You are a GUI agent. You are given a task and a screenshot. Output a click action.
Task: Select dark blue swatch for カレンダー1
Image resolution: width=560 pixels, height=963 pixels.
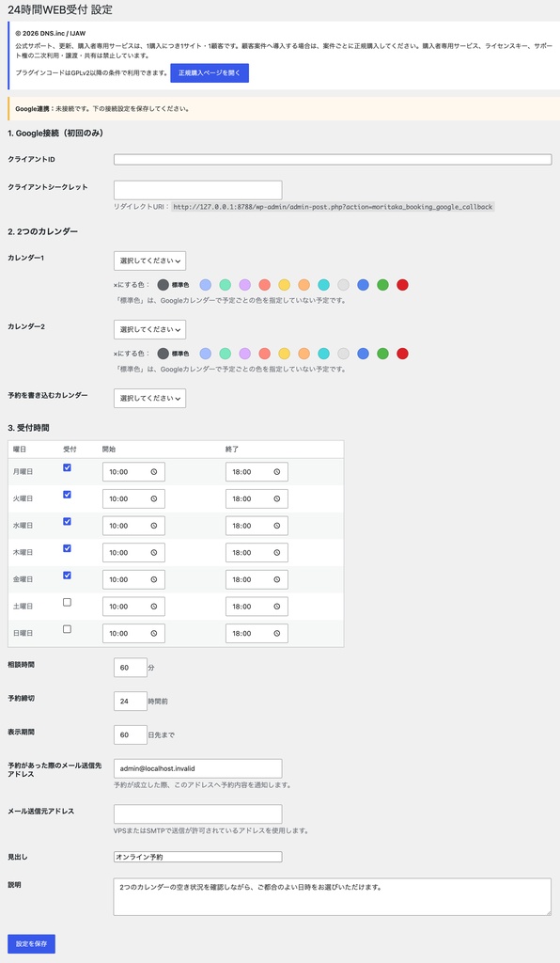[363, 285]
